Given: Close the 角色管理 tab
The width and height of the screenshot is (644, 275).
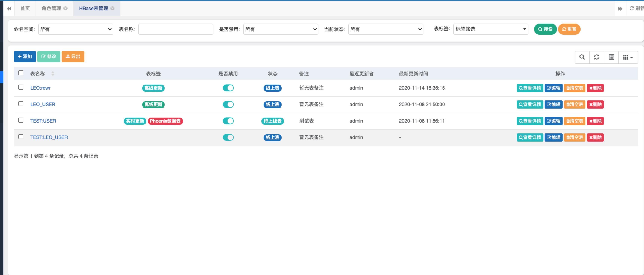Looking at the screenshot, I should 65,8.
